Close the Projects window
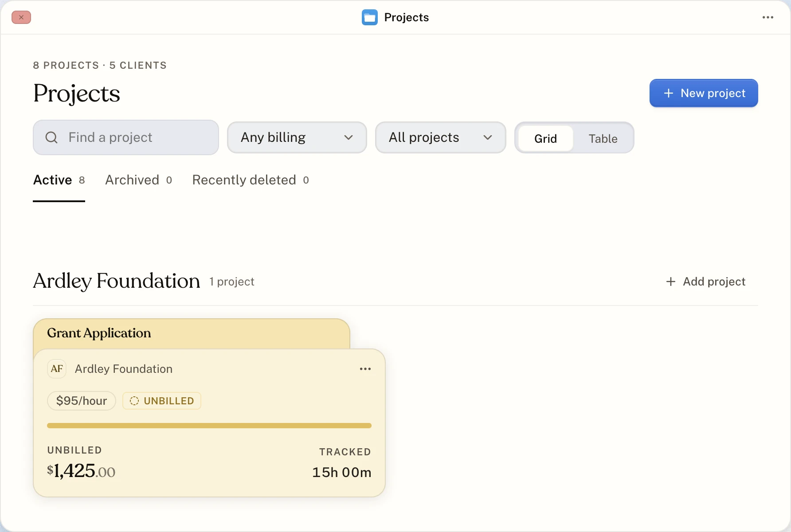Viewport: 791px width, 532px height. pos(21,17)
